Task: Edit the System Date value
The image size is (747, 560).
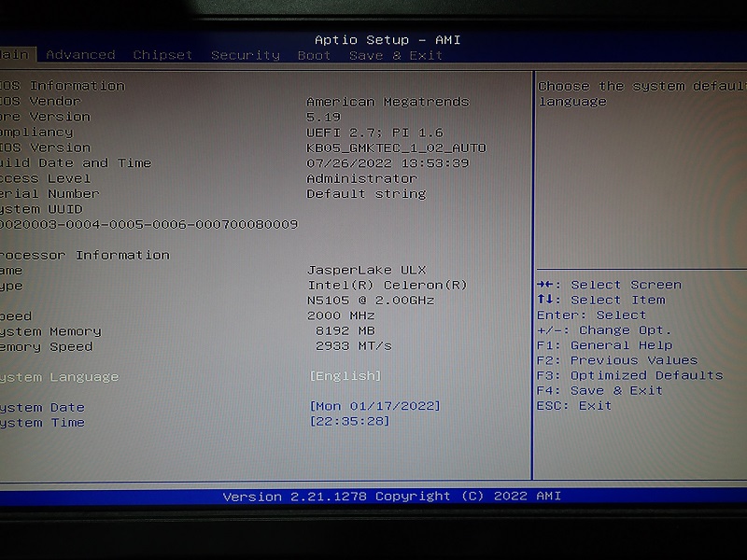Action: point(375,406)
